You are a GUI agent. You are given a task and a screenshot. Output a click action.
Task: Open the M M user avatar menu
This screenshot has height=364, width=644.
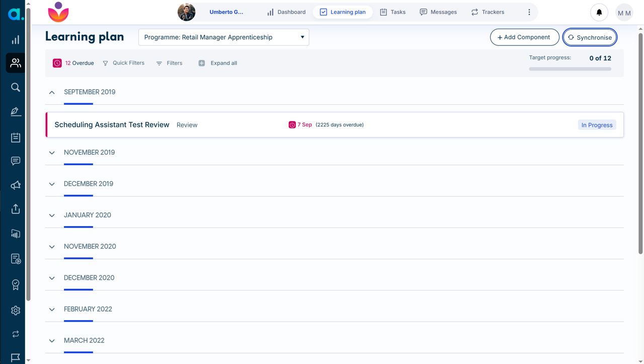[x=624, y=13]
